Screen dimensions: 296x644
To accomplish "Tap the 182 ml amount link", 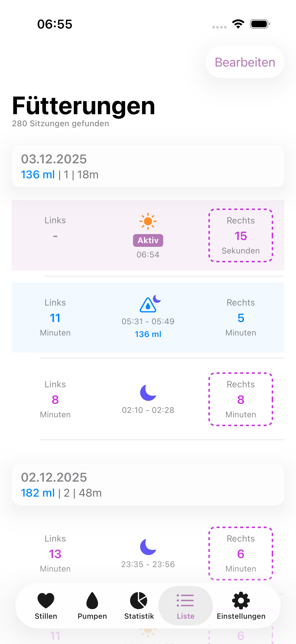I will tap(38, 493).
